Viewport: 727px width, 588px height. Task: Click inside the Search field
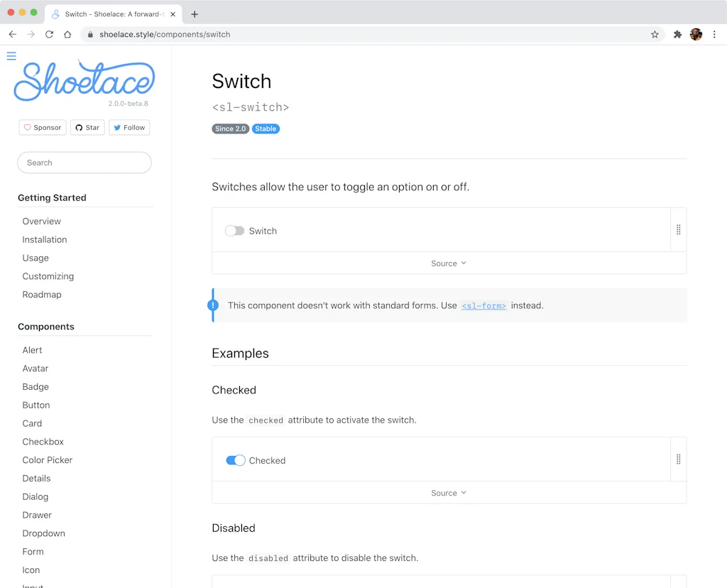pos(84,163)
